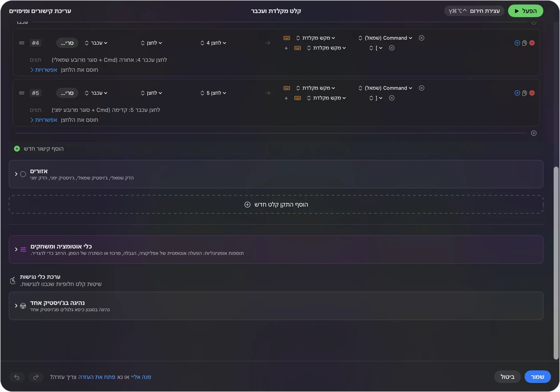Open the ] key dropdown in row #5
560x392 pixels.
(376, 98)
